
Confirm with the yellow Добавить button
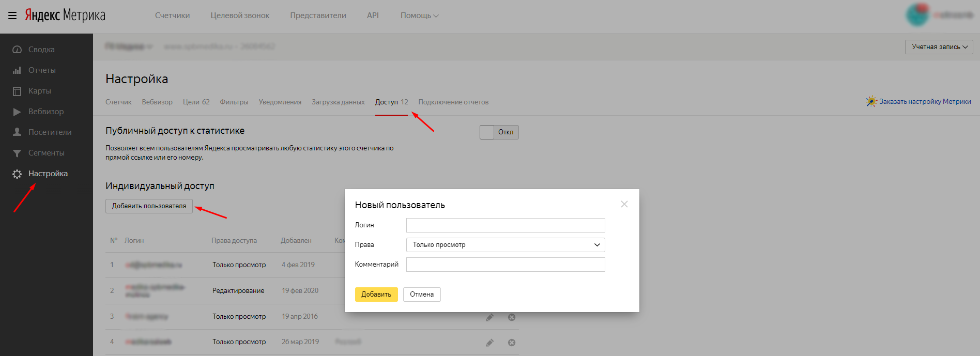376,295
